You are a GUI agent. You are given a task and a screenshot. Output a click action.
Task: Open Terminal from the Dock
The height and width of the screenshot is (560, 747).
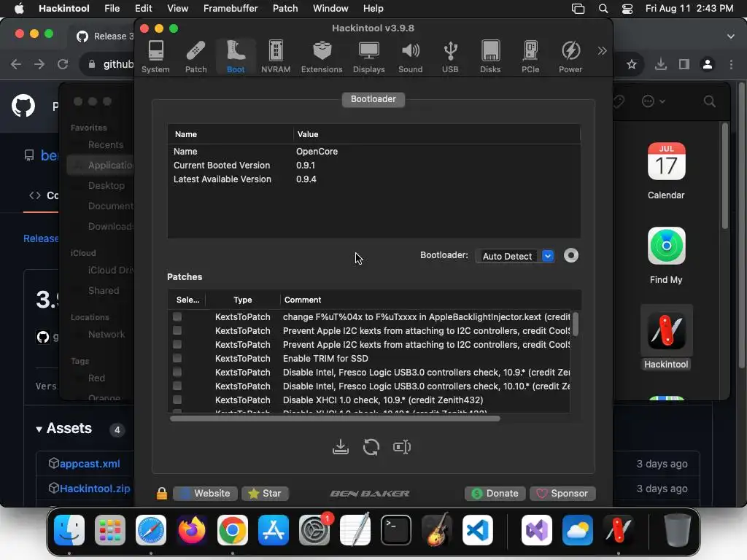point(396,530)
